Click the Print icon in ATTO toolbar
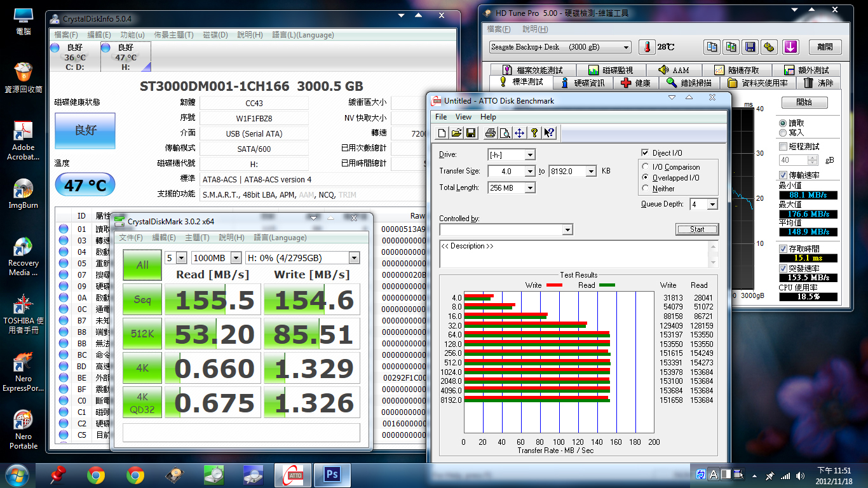The image size is (868, 488). tap(490, 133)
